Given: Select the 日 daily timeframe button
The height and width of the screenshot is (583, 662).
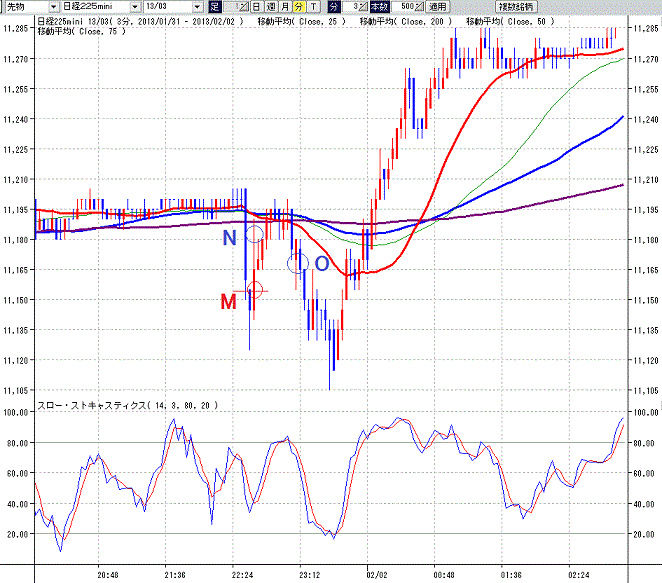Looking at the screenshot, I should pos(256,7).
